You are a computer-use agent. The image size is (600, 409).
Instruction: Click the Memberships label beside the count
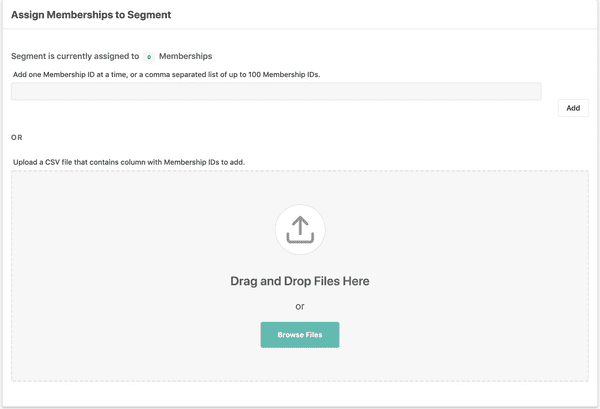[185, 56]
